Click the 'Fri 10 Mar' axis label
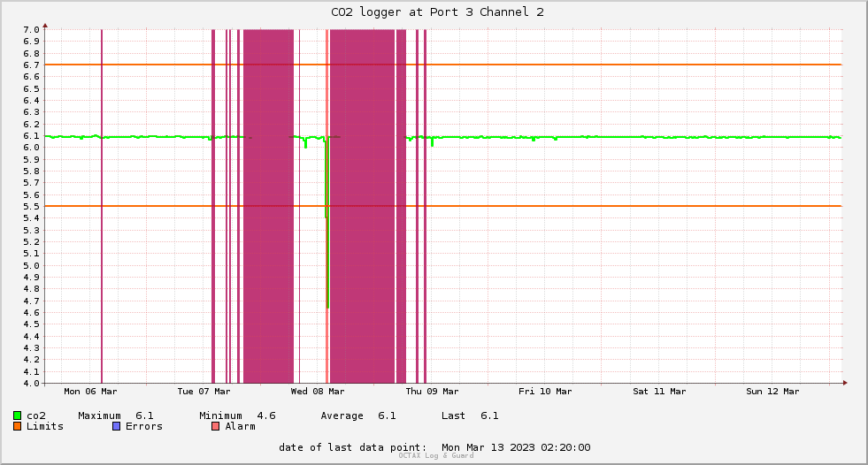Image resolution: width=868 pixels, height=465 pixels. click(x=545, y=392)
